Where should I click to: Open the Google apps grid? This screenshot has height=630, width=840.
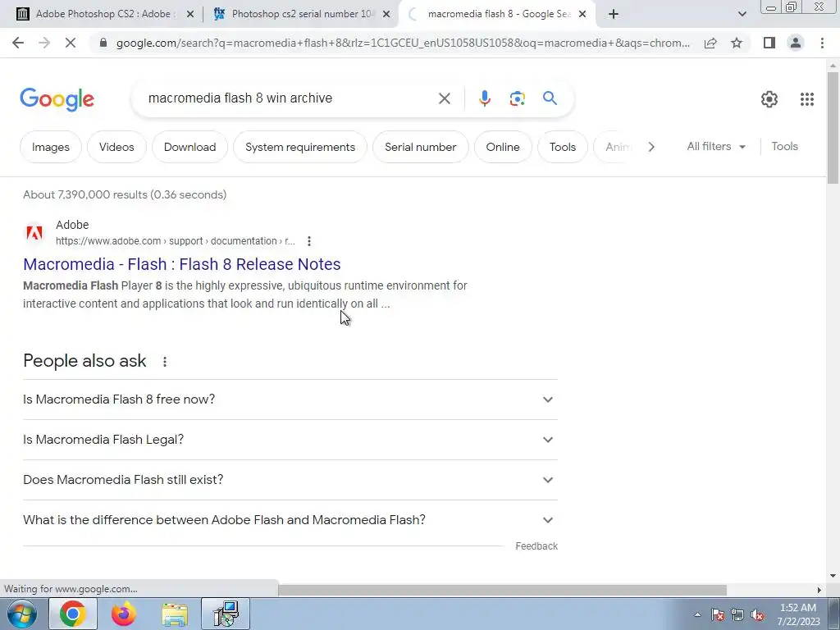tap(807, 99)
